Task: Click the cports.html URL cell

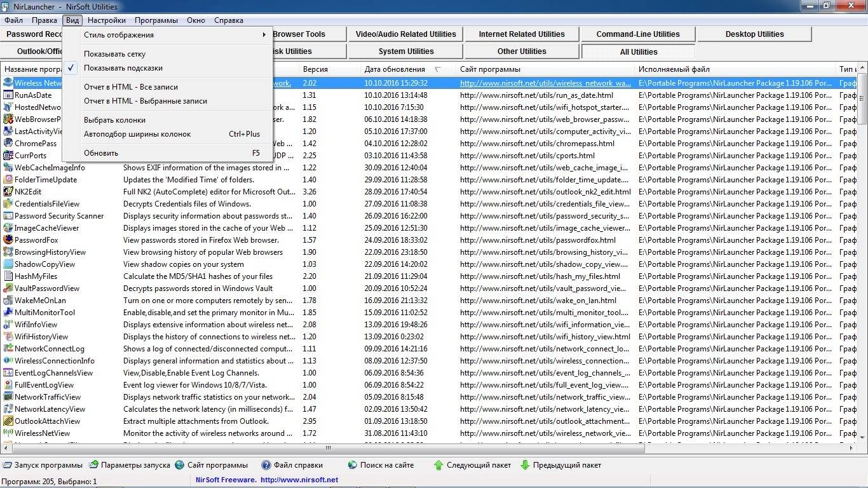Action: pos(527,156)
